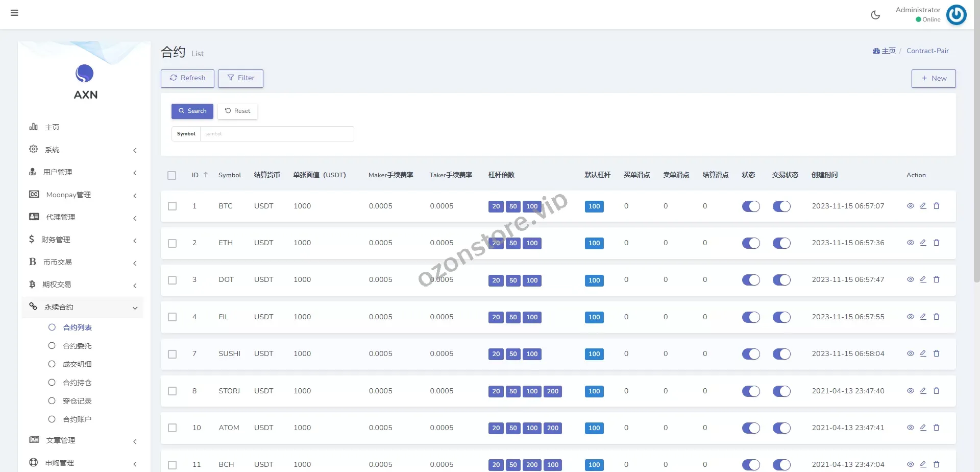The image size is (980, 472).
Task: Toggle dark mode moon icon
Action: coord(875,15)
